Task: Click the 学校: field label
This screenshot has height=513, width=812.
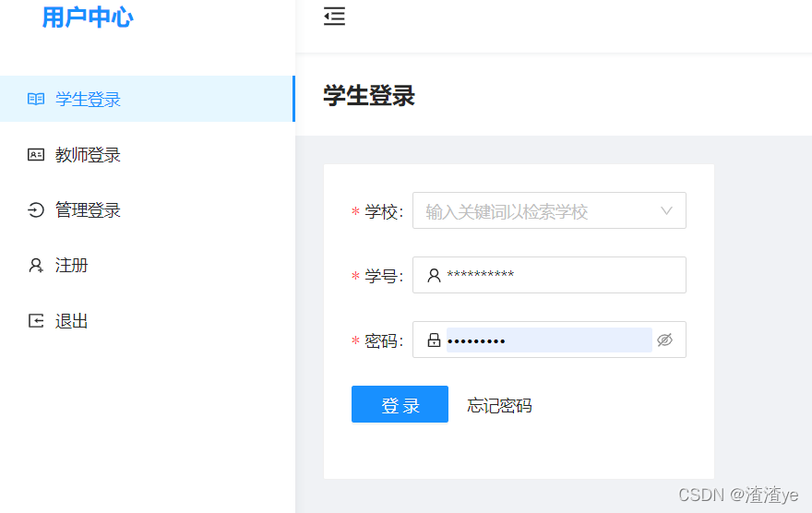Action: point(384,211)
